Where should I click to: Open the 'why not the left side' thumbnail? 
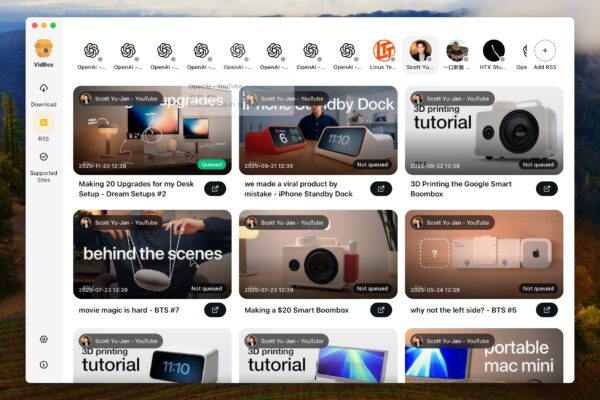point(483,254)
